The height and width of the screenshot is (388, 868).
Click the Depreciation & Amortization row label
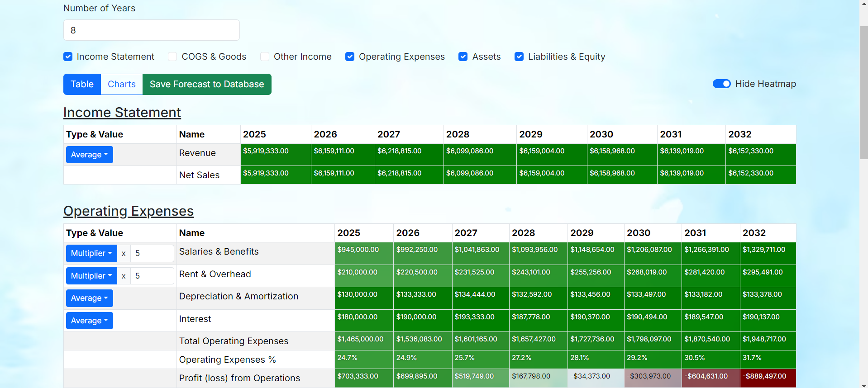click(x=238, y=296)
